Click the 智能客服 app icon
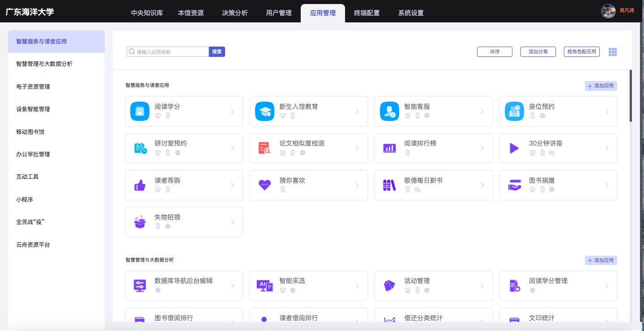The image size is (644, 331). tap(389, 112)
